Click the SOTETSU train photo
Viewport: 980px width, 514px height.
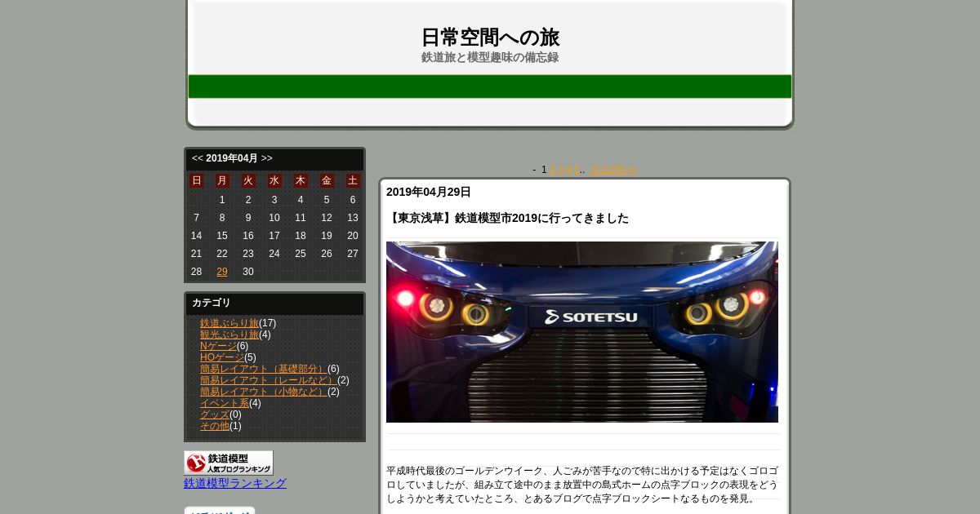pos(582,332)
